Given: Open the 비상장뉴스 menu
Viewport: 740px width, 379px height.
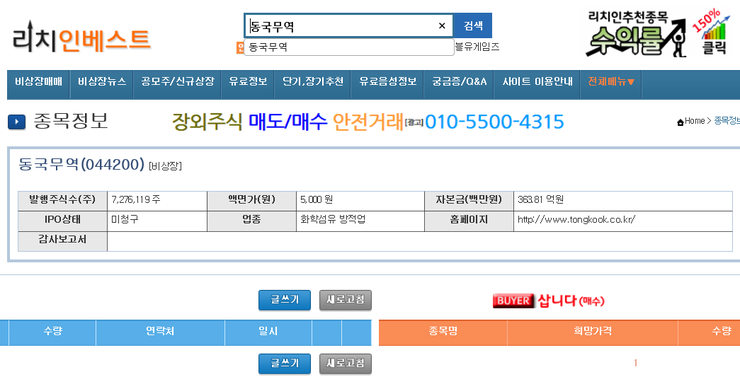Looking at the screenshot, I should [x=102, y=82].
